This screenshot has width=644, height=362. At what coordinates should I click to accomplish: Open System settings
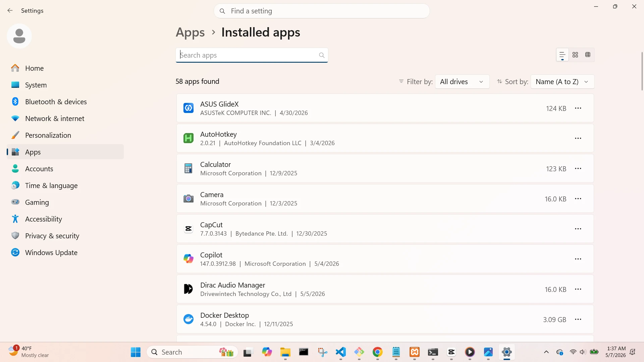(x=65, y=85)
